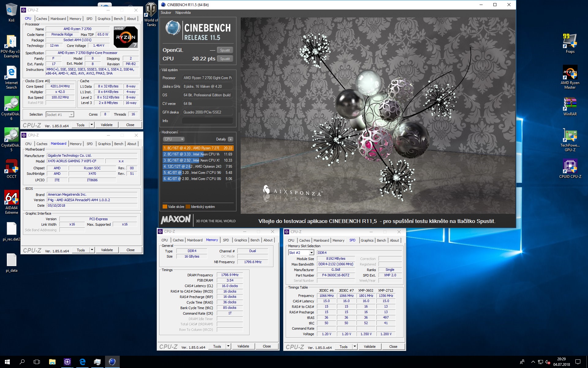Select the pi_data file icon

(11, 263)
